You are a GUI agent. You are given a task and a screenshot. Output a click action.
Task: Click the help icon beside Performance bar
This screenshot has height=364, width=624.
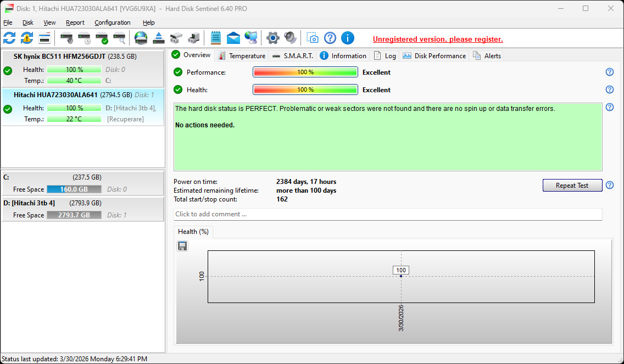click(x=609, y=72)
